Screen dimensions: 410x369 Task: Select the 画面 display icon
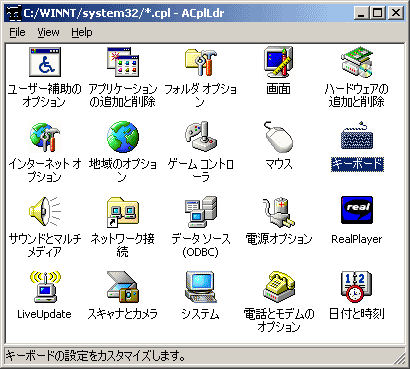pyautogui.click(x=279, y=62)
